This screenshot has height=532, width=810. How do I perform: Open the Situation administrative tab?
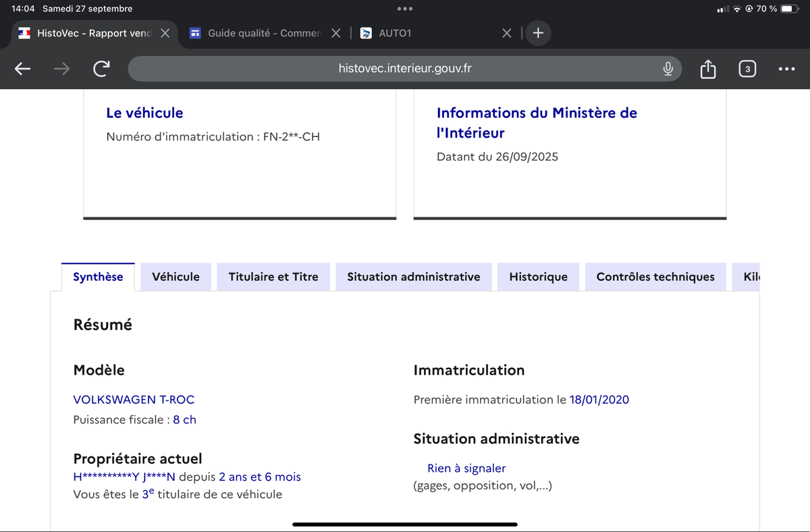(x=413, y=277)
